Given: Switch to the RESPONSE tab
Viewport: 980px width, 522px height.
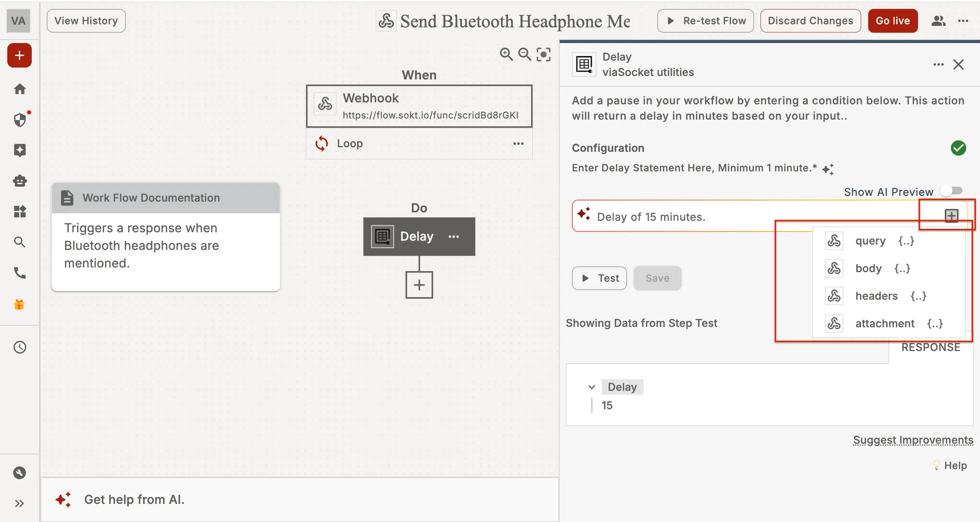Looking at the screenshot, I should coord(930,348).
